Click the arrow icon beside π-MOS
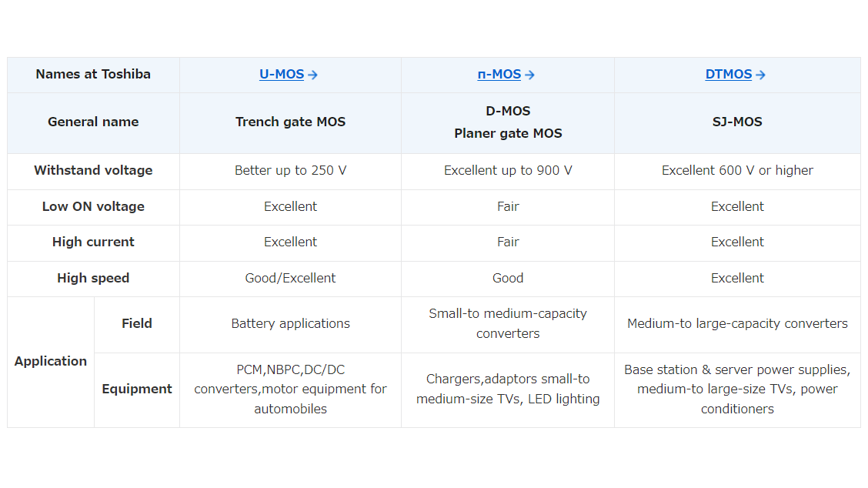 click(529, 75)
